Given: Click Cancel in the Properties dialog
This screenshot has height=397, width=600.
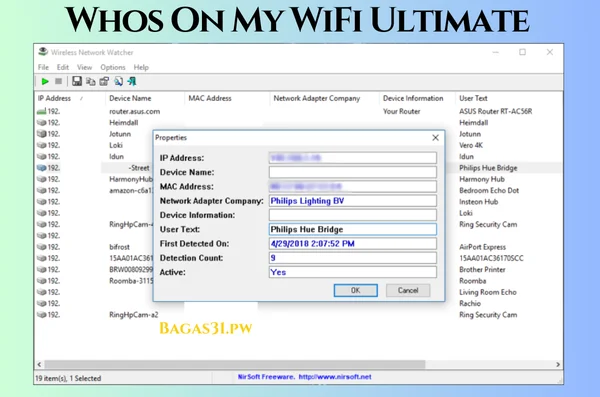Looking at the screenshot, I should 408,290.
